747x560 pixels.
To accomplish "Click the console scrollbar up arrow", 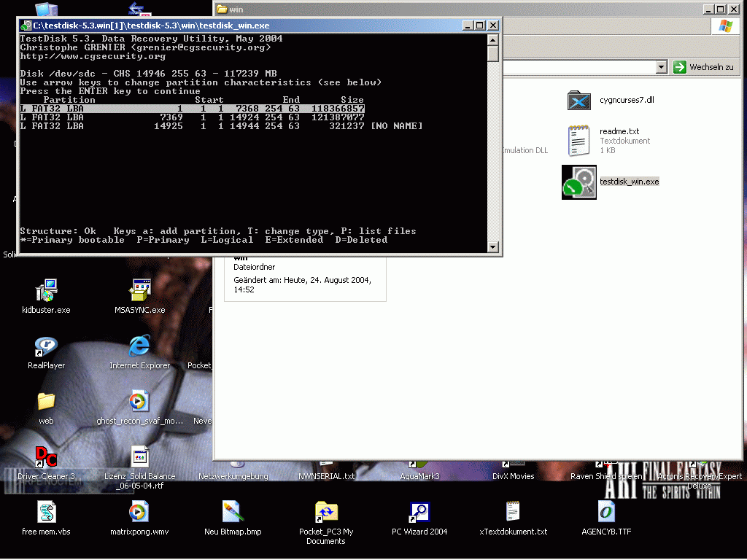I will [x=493, y=39].
